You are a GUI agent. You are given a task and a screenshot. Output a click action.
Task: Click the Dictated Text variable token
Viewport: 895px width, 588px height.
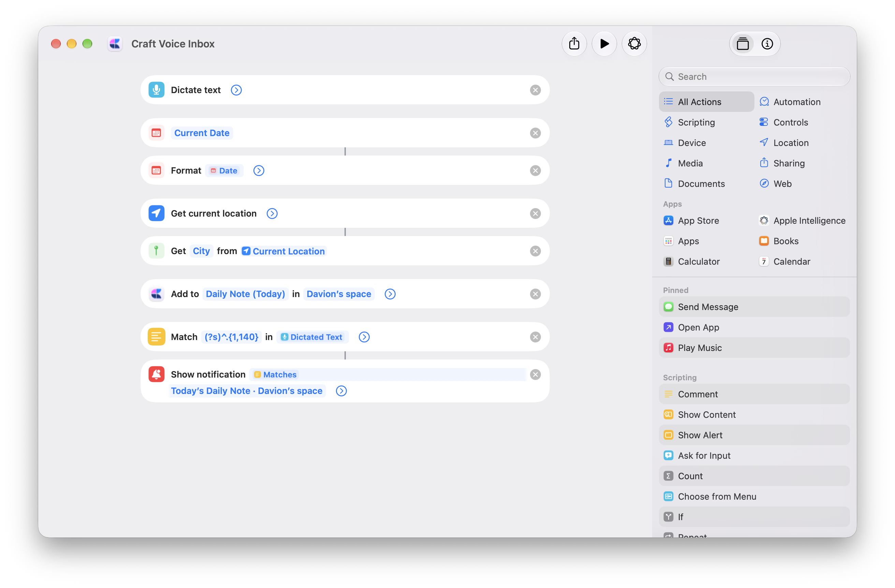(x=312, y=337)
